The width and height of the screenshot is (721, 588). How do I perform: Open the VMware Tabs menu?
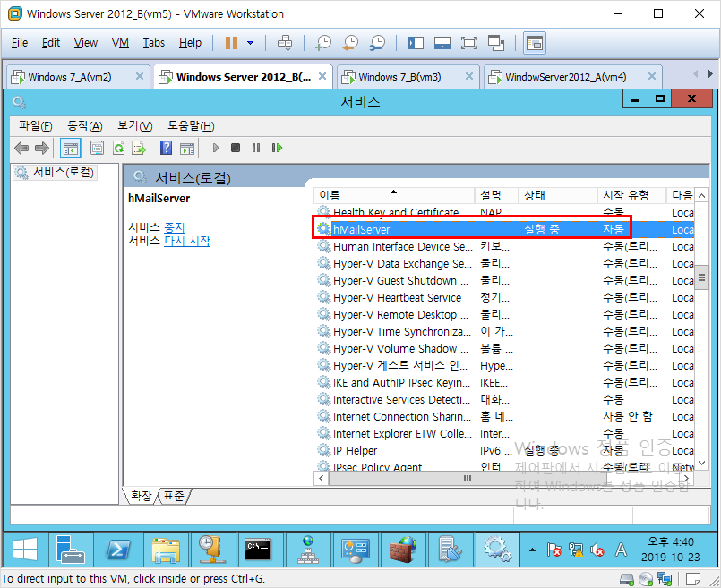[x=153, y=43]
